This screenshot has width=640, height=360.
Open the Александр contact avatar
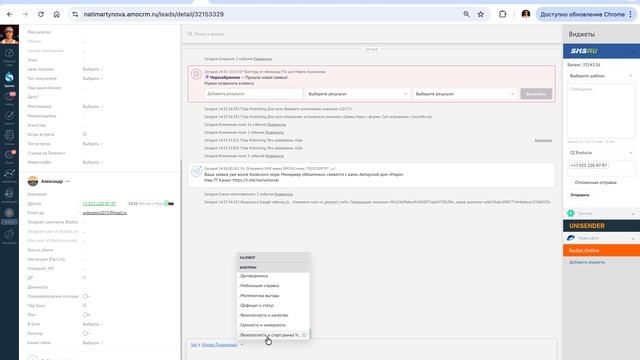point(33,181)
